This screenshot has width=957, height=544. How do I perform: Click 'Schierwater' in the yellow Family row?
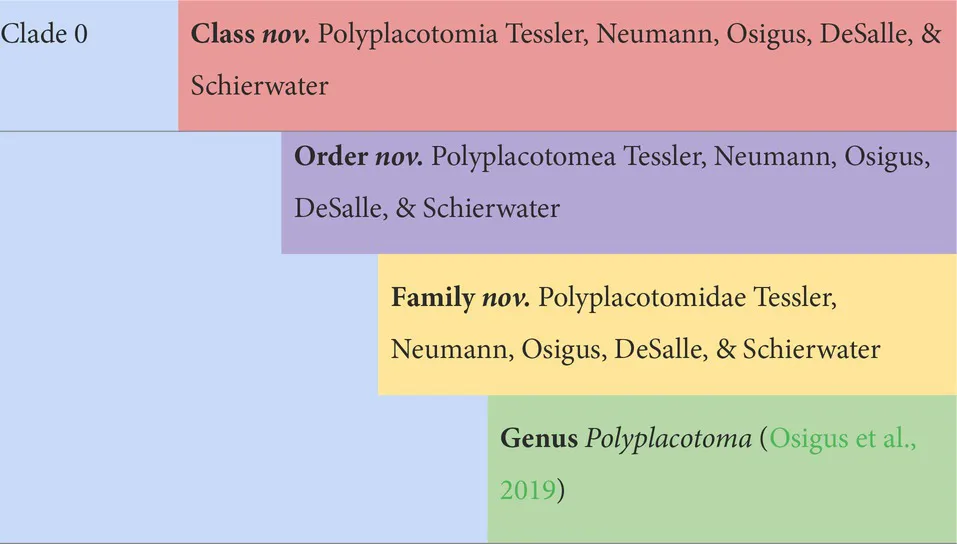pos(811,350)
